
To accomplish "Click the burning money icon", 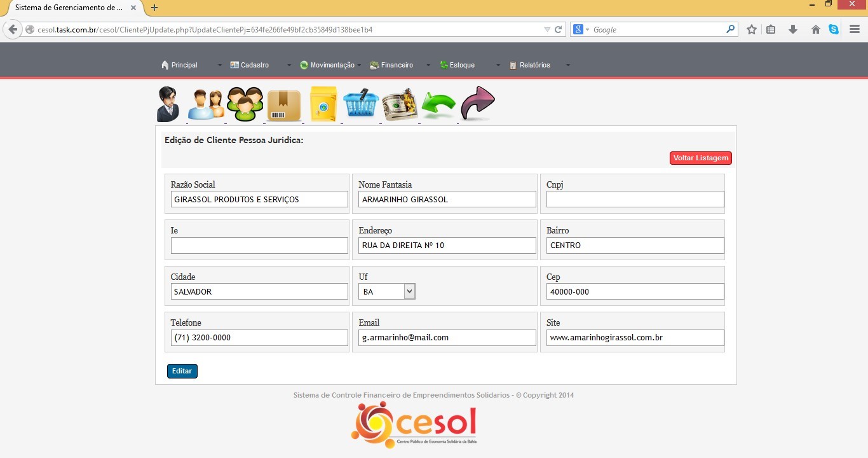I will click(400, 105).
